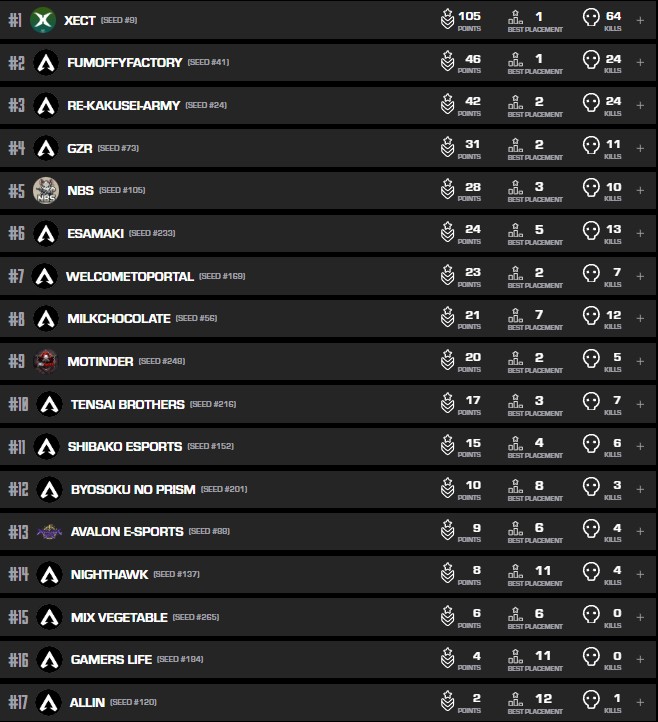The height and width of the screenshot is (722, 658).
Task: Click the AVALON E-SPORTS team logo
Action: pyautogui.click(x=48, y=531)
